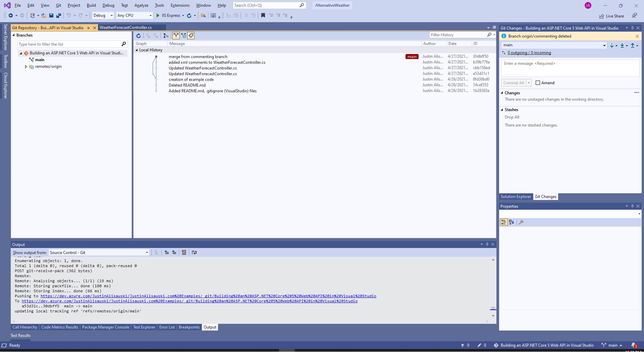Open the Commit All dropdown arrow
The width and height of the screenshot is (644, 352).
[x=529, y=83]
